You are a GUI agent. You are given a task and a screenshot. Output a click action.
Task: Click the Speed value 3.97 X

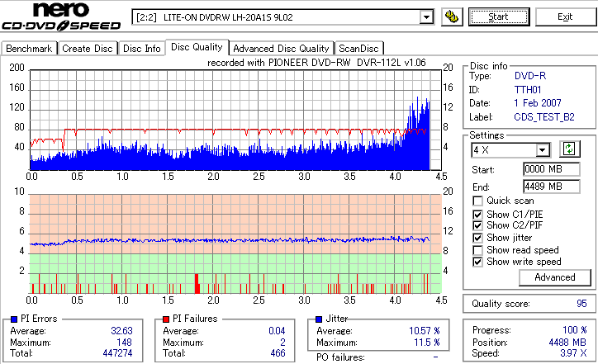pos(573,353)
